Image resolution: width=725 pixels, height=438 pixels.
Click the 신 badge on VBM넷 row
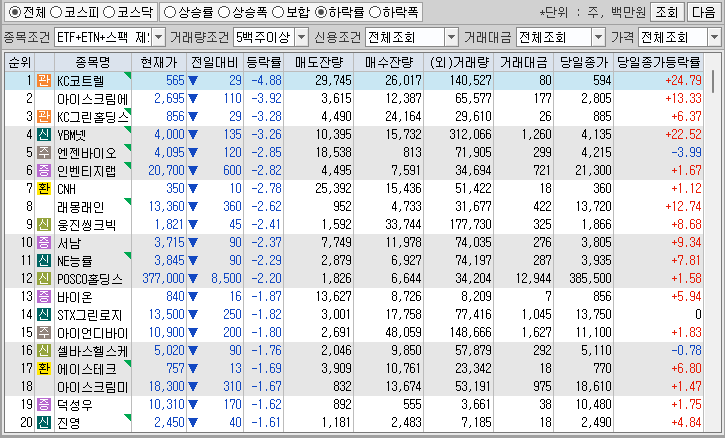[44, 135]
